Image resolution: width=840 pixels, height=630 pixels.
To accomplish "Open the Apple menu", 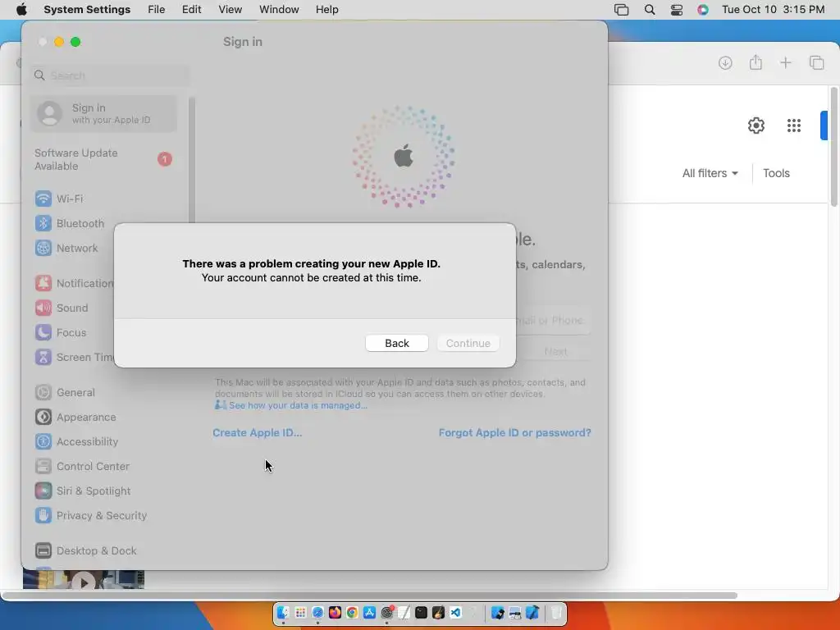I will pyautogui.click(x=21, y=10).
